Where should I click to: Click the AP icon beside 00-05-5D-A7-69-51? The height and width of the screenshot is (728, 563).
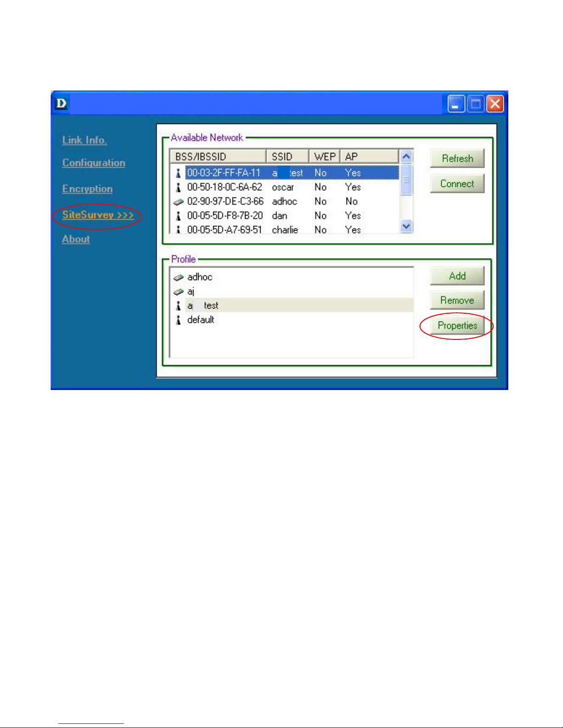pyautogui.click(x=178, y=229)
